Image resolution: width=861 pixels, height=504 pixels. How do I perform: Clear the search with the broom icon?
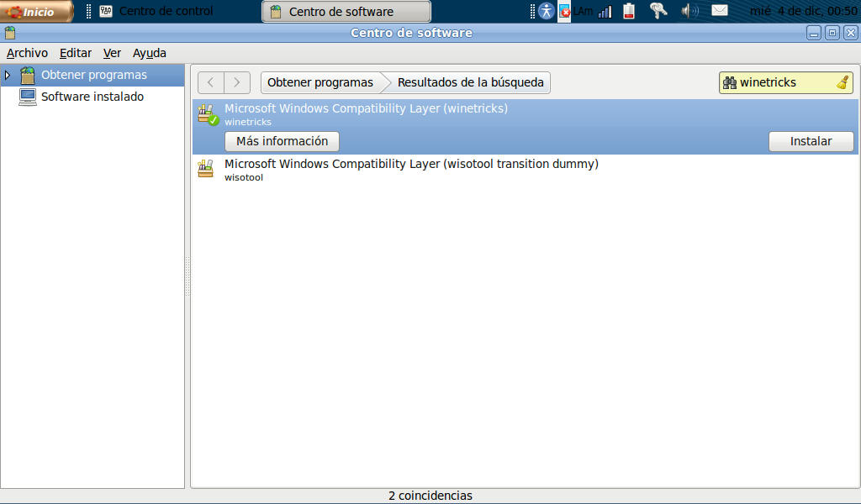(x=843, y=83)
